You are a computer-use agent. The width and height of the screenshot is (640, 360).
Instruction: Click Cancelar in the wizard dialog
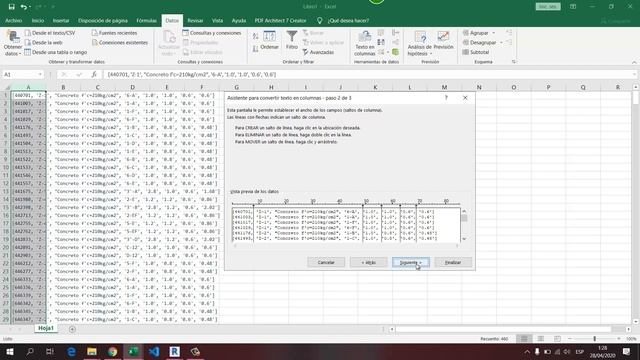point(326,262)
